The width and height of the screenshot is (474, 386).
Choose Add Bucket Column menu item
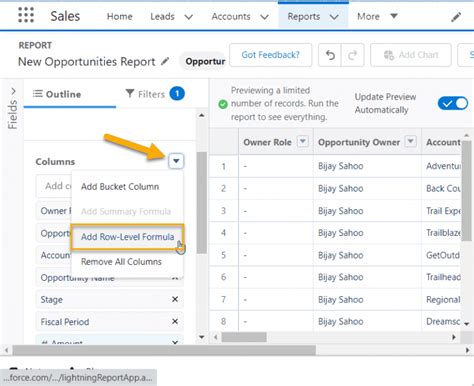[x=120, y=187]
